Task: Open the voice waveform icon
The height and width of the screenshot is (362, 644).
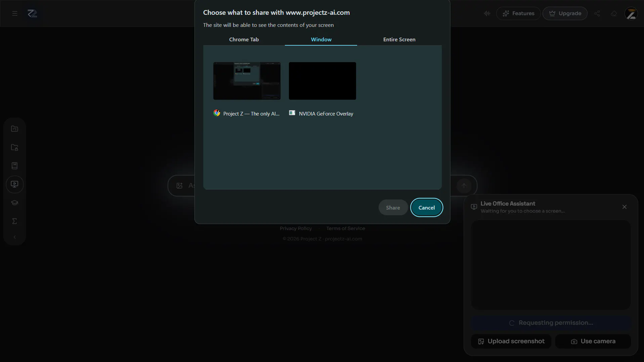Action: pyautogui.click(x=487, y=13)
